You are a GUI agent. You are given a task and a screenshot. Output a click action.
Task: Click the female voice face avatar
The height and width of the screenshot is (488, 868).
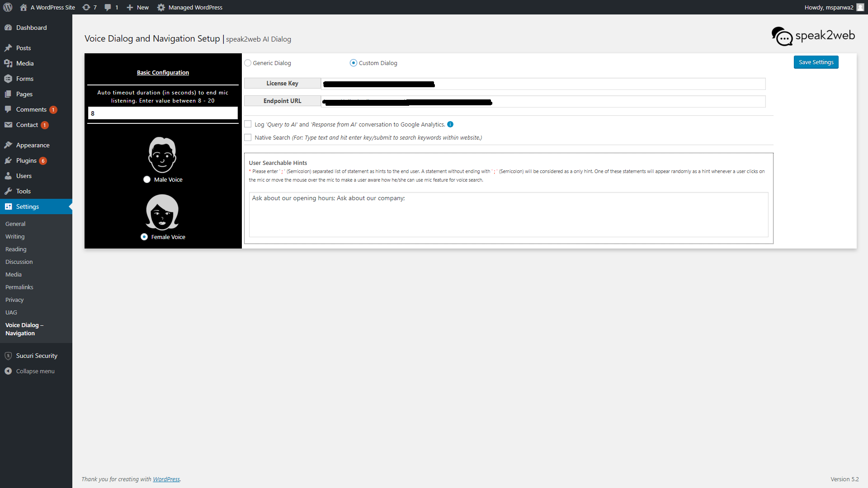point(162,212)
